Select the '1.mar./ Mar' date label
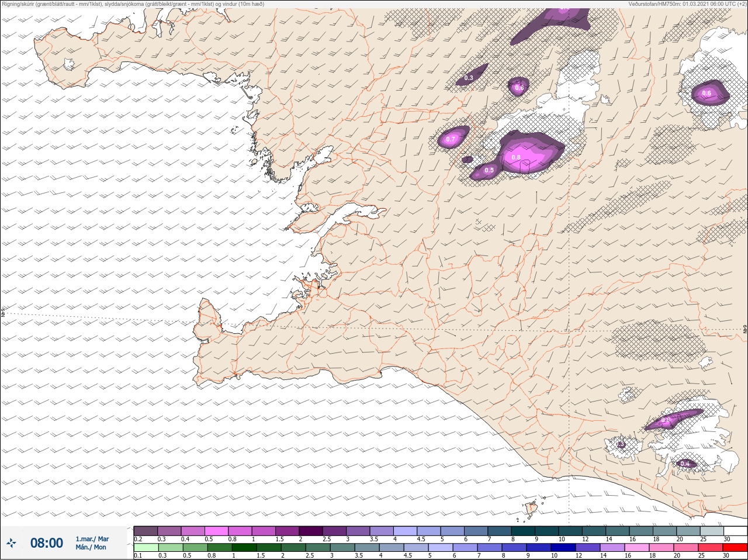This screenshot has height=560, width=748. click(92, 539)
